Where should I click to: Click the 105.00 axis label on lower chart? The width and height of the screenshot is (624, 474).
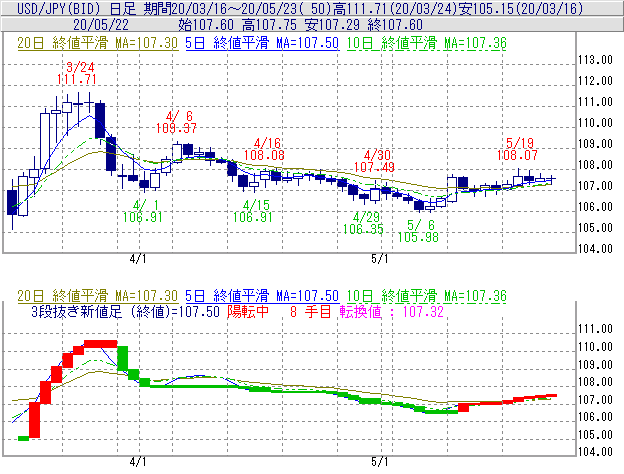click(595, 435)
